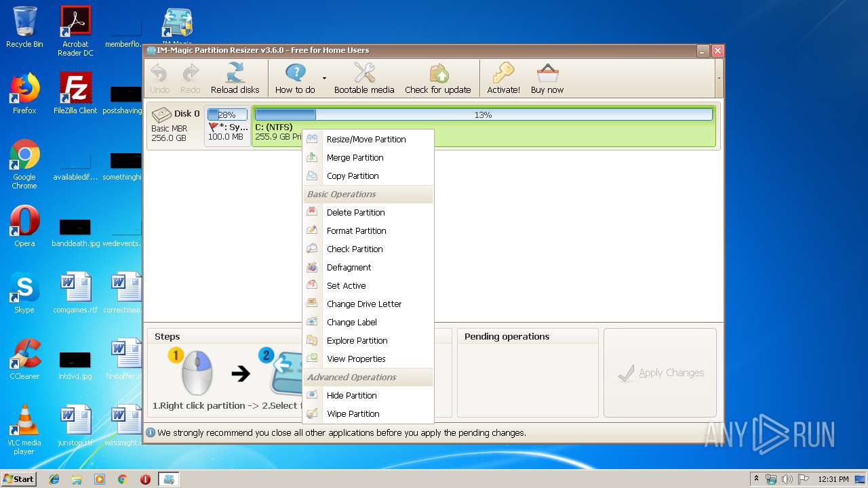
Task: Click the Windows Start button
Action: pos(19,479)
